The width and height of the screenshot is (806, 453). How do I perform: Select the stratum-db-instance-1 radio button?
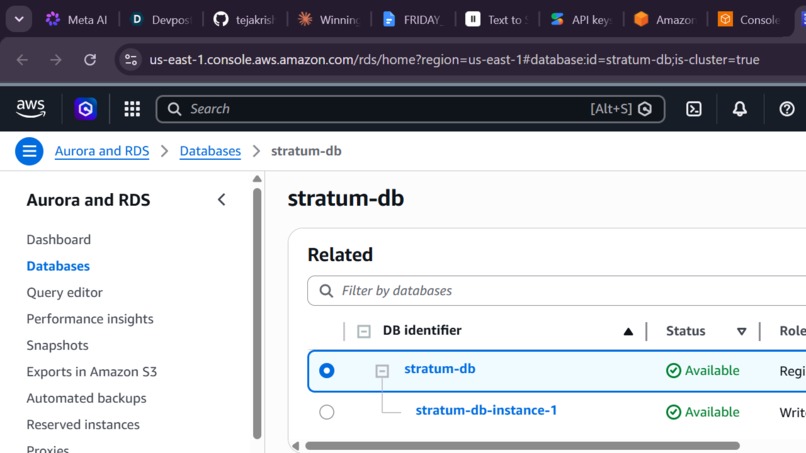pos(326,412)
